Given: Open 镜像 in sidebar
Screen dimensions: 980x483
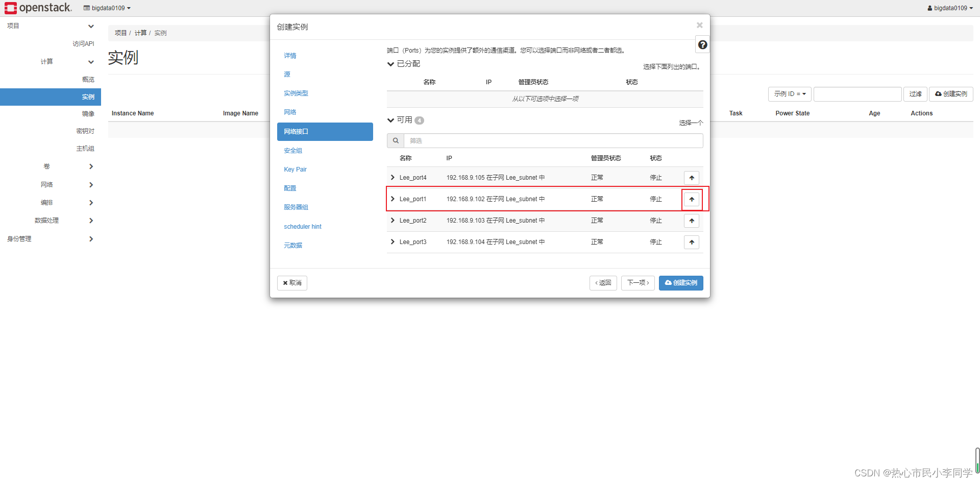Looking at the screenshot, I should pyautogui.click(x=88, y=114).
